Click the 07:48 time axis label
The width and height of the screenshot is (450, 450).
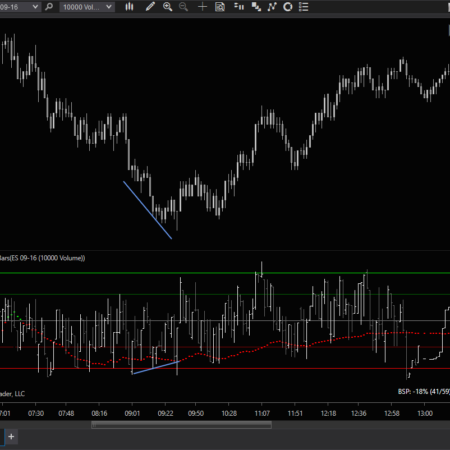pos(66,413)
